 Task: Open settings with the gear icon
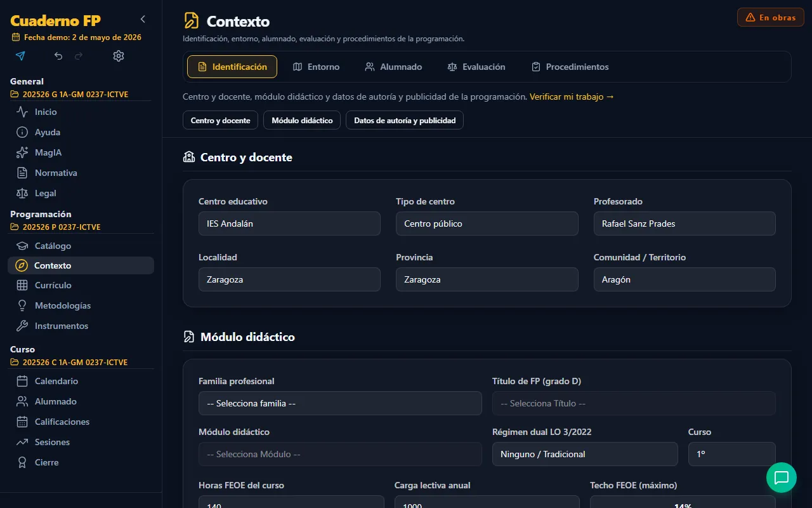(x=119, y=56)
